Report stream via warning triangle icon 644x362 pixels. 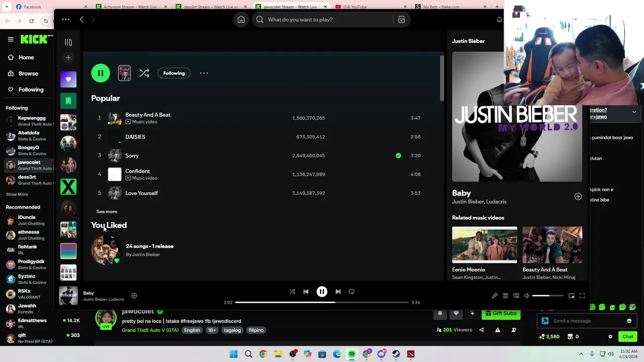coord(498,330)
